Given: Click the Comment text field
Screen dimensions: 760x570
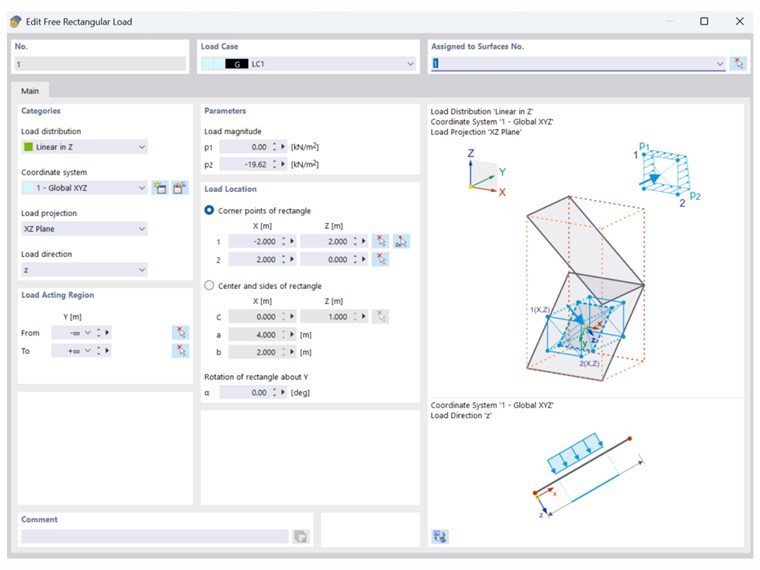Looking at the screenshot, I should click(155, 537).
